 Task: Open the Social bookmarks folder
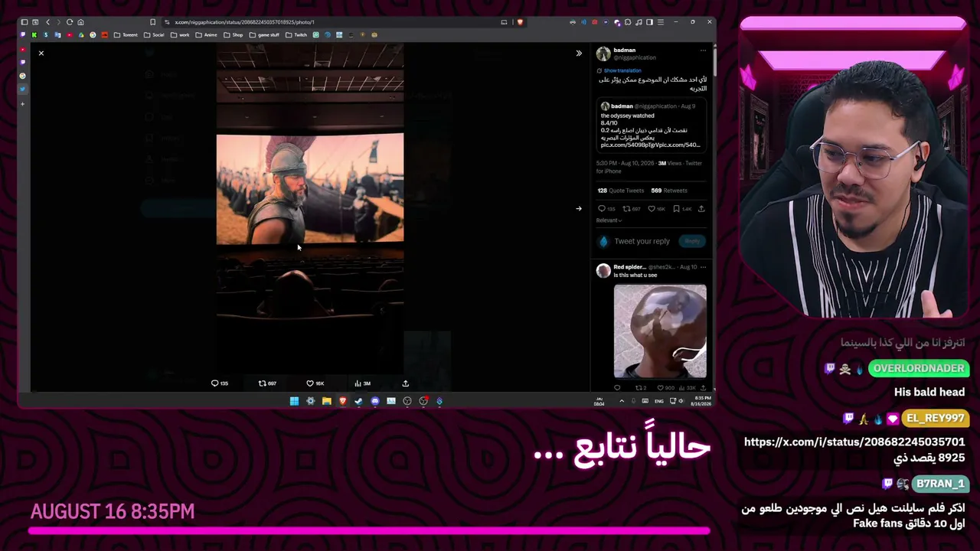pos(154,34)
